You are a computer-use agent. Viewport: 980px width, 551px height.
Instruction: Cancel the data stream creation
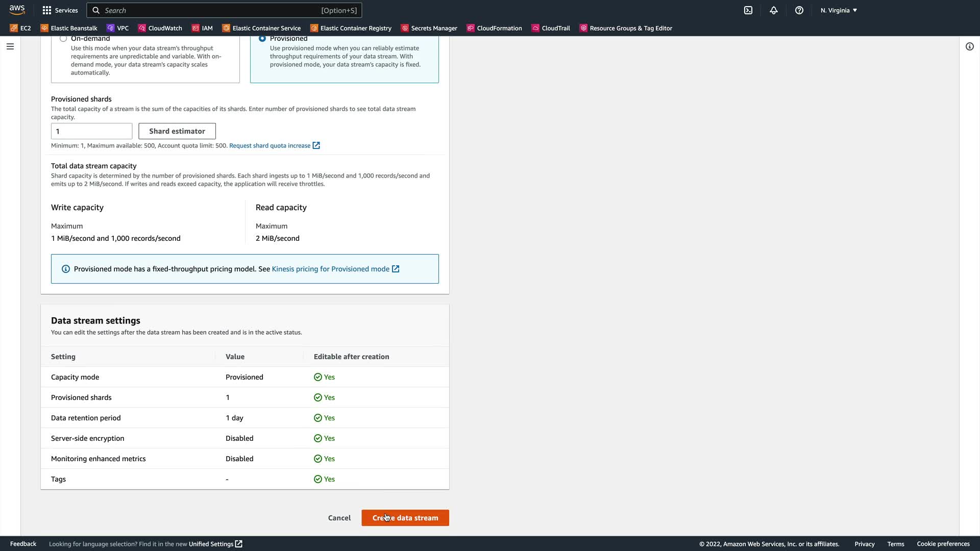point(339,518)
